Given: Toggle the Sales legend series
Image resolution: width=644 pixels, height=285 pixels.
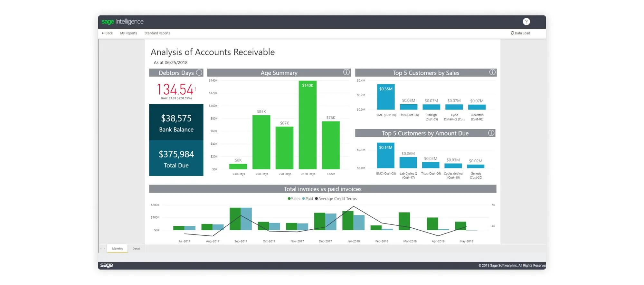Looking at the screenshot, I should coord(294,199).
